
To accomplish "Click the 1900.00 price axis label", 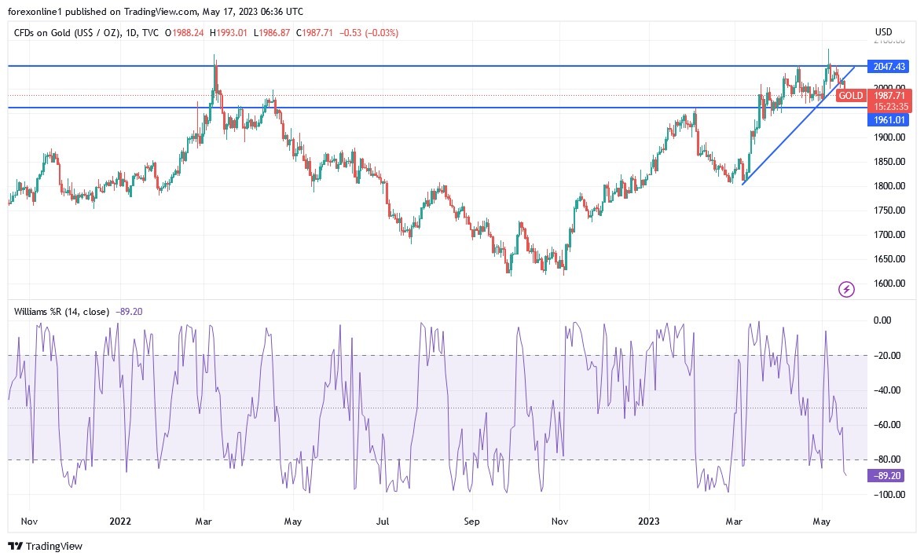I will [x=889, y=137].
